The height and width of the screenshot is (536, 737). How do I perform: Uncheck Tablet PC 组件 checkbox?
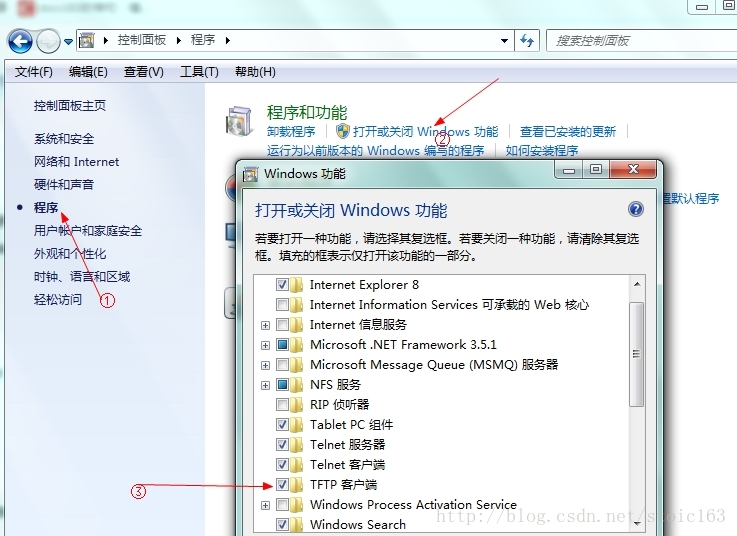tap(282, 425)
